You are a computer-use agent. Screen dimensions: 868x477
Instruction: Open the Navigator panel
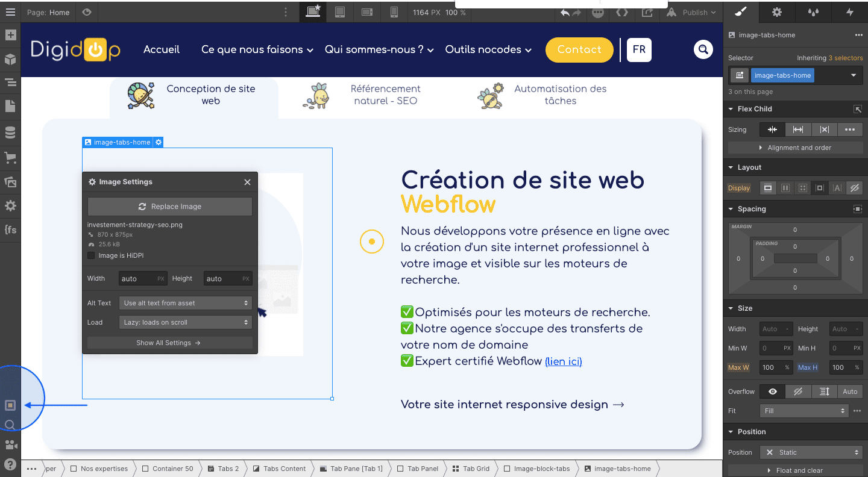(10, 82)
